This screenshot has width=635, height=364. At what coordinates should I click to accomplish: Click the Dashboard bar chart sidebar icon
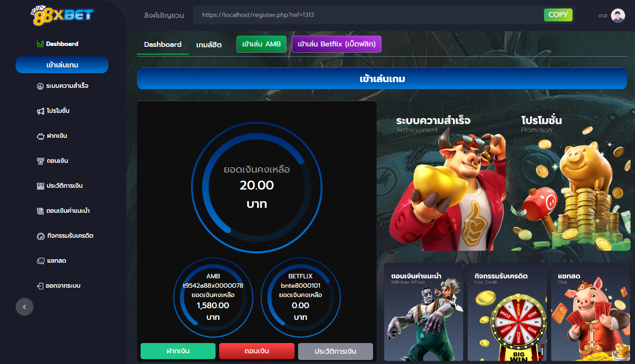(40, 44)
